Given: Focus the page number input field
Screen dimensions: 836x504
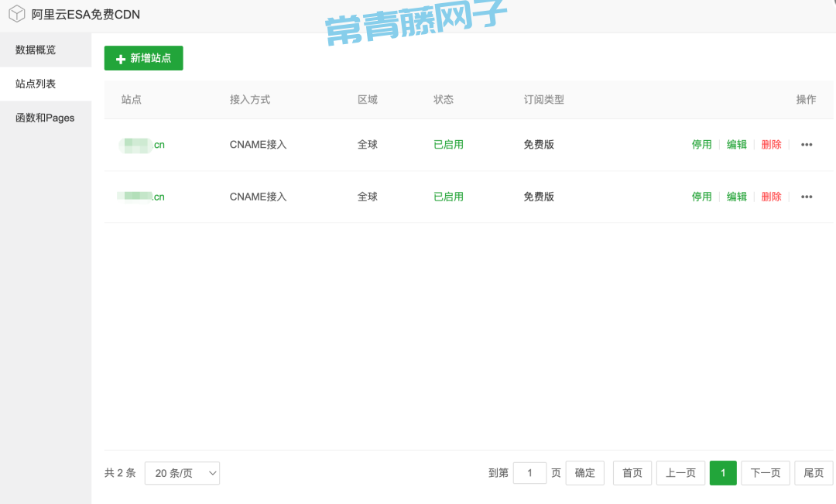Looking at the screenshot, I should (530, 473).
